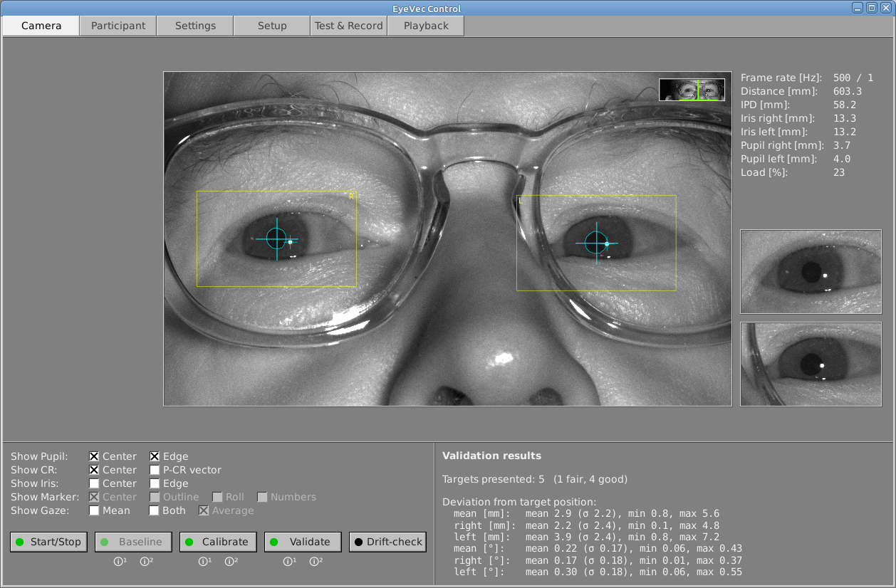Click the right [°] deviation row
The height and width of the screenshot is (588, 896).
(x=598, y=560)
